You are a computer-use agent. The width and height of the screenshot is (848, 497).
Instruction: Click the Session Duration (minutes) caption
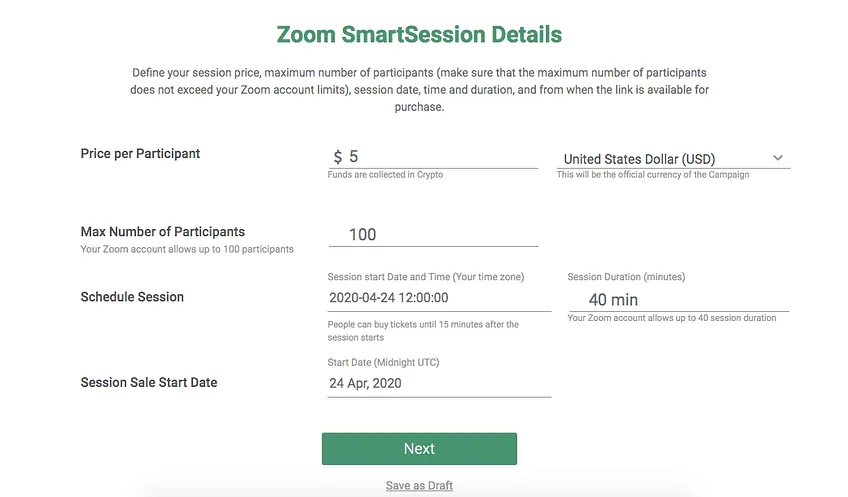[x=626, y=277]
